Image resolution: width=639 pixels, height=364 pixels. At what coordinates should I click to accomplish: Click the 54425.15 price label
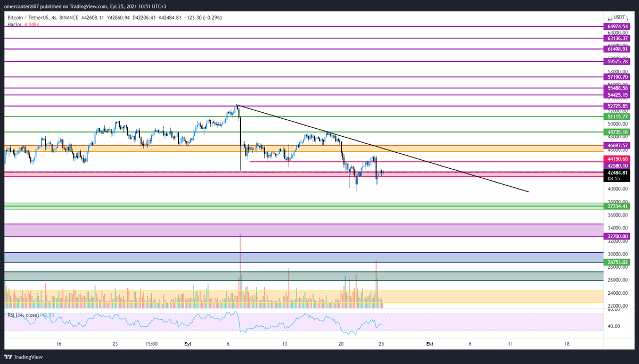coord(618,95)
